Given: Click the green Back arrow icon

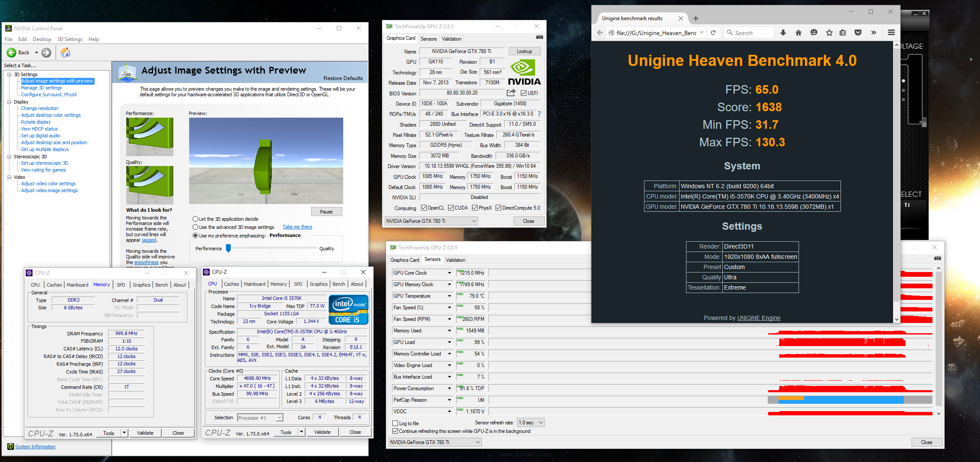Looking at the screenshot, I should point(12,53).
